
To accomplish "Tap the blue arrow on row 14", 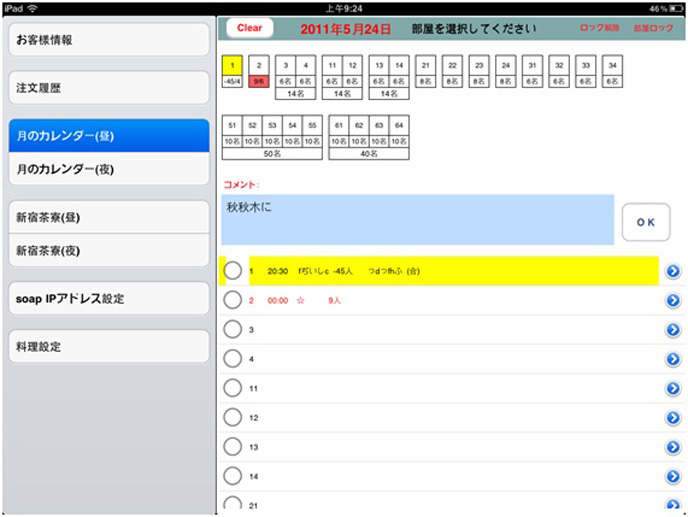I will pyautogui.click(x=673, y=475).
